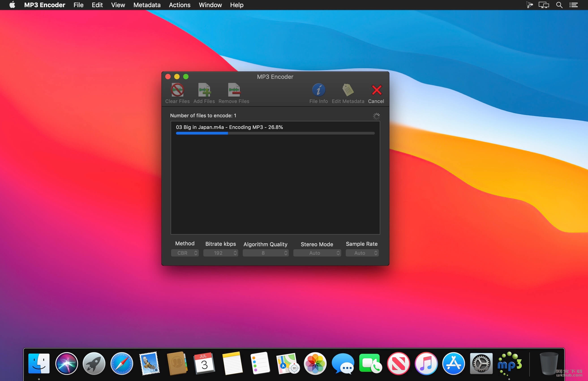Open the Help menu
This screenshot has width=588, height=381.
point(237,5)
